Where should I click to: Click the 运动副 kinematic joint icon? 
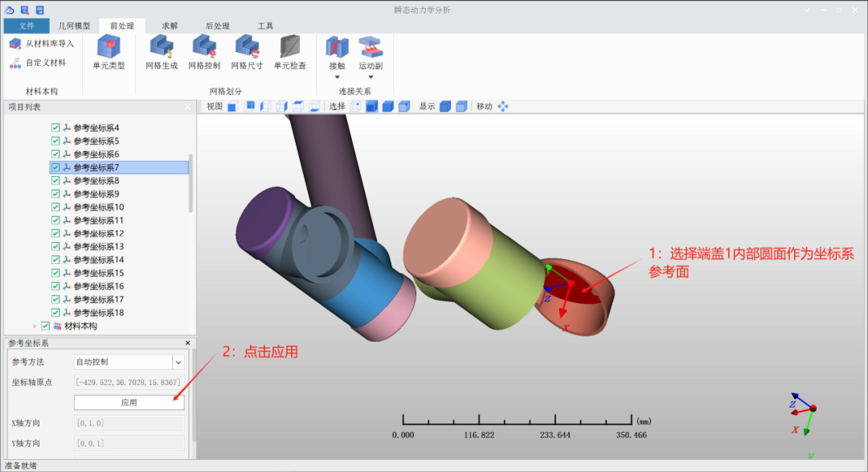pyautogui.click(x=371, y=47)
